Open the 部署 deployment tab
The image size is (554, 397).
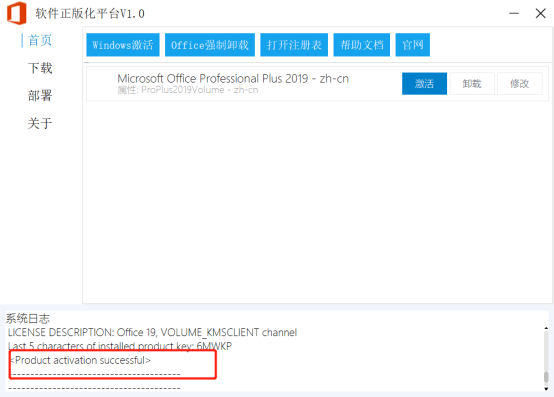pyautogui.click(x=40, y=96)
